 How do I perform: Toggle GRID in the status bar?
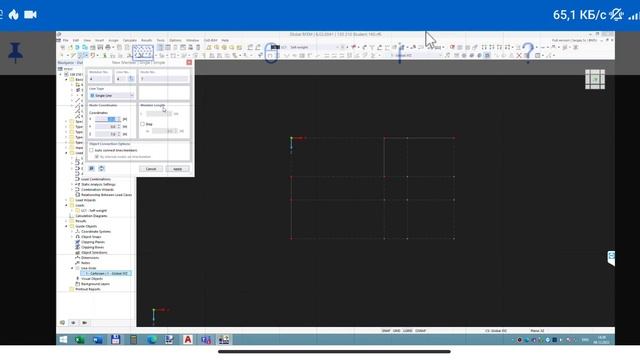(396, 331)
